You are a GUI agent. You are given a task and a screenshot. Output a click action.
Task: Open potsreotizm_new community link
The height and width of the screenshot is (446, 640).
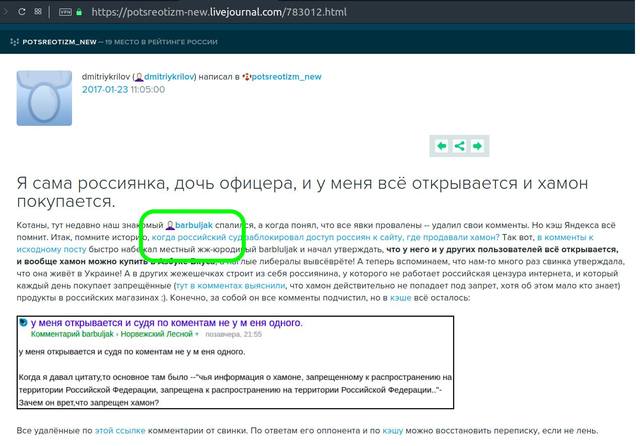(286, 77)
